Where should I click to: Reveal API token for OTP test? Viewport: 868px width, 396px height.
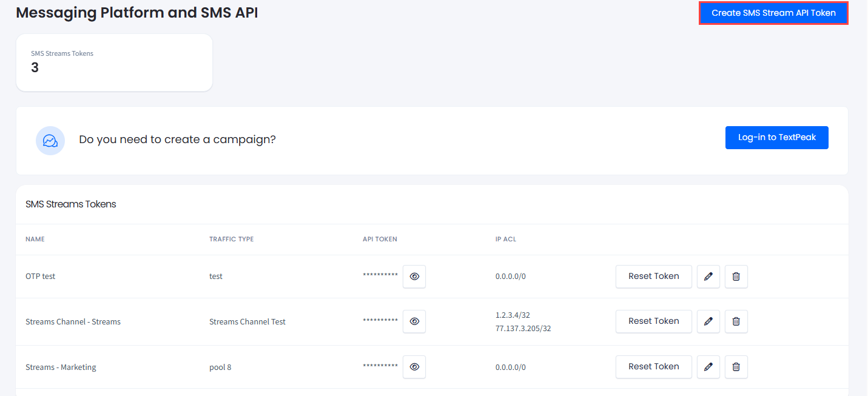tap(414, 277)
